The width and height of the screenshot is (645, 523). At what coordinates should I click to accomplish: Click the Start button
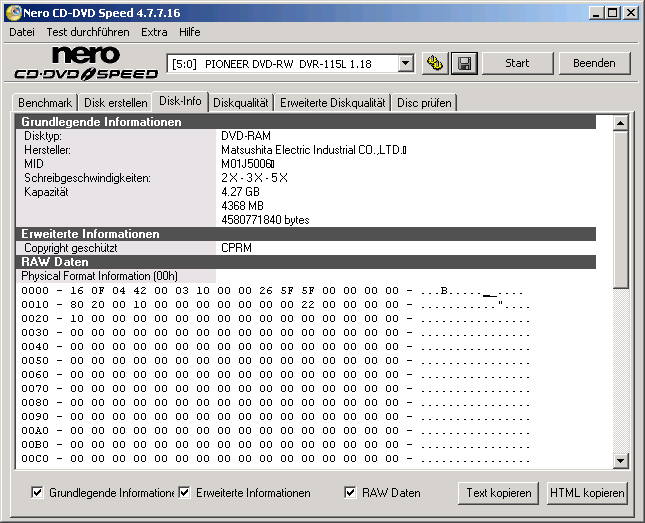point(517,63)
